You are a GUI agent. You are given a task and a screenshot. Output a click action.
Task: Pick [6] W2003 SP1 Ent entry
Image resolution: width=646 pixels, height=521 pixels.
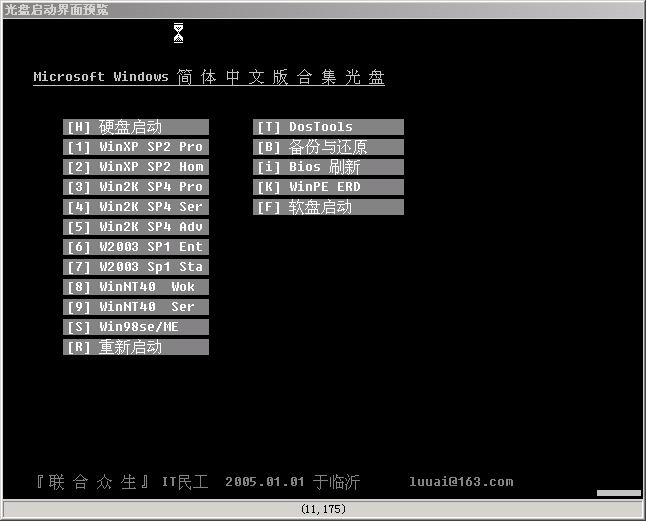click(x=136, y=247)
